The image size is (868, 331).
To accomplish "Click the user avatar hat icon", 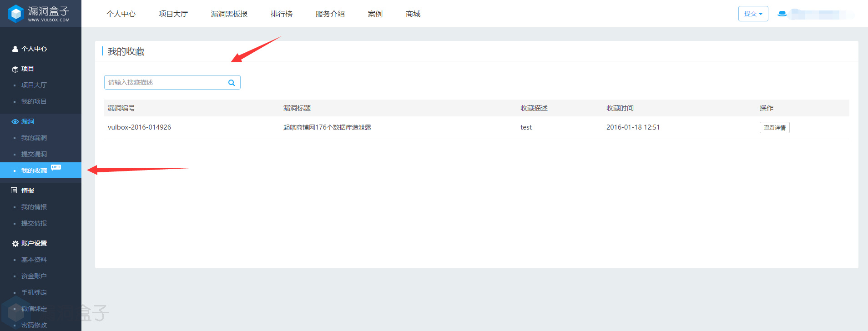I will [782, 14].
